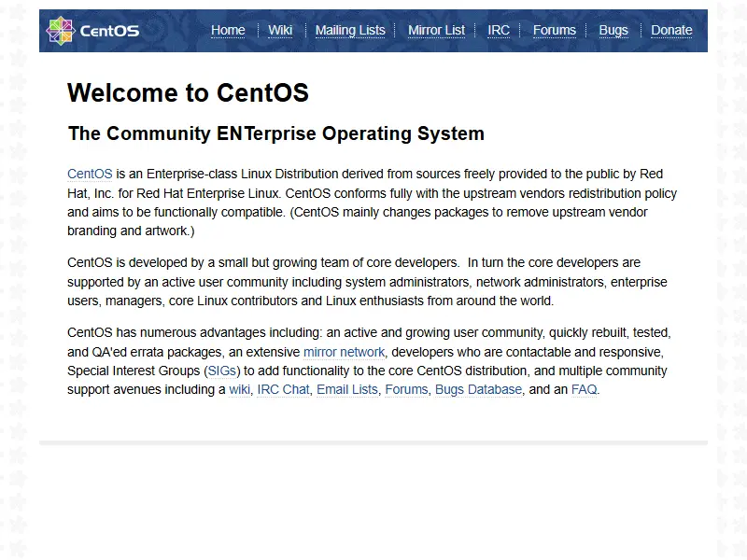Follow the FAQ link
This screenshot has width=747, height=560.
[x=585, y=389]
